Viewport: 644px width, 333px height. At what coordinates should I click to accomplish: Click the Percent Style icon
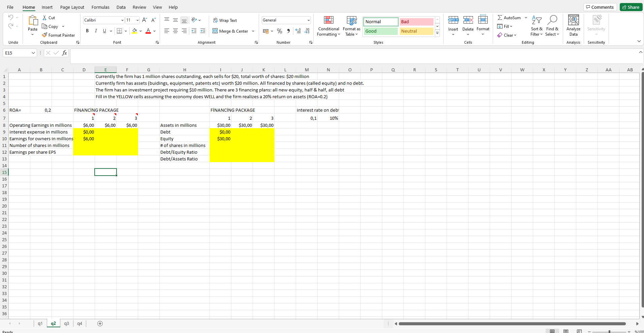279,31
